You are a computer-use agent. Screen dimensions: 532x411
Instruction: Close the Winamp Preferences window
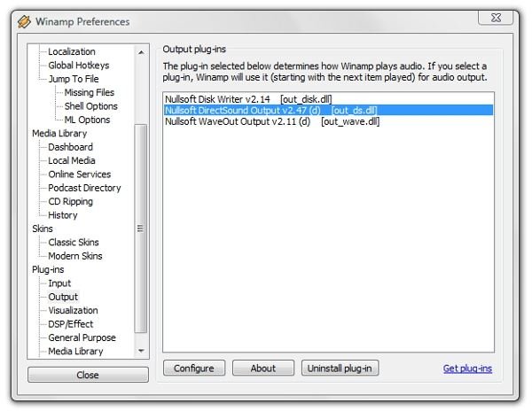495,18
